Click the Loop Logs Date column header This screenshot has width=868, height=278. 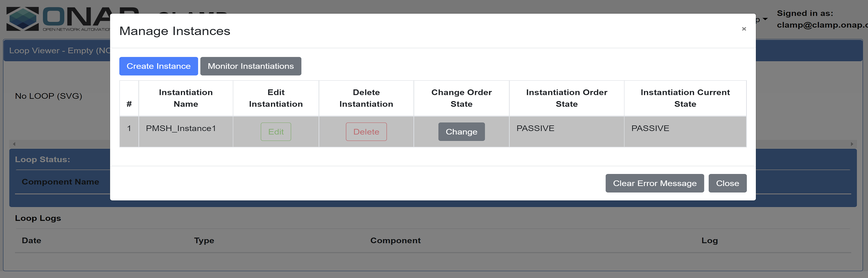click(31, 241)
